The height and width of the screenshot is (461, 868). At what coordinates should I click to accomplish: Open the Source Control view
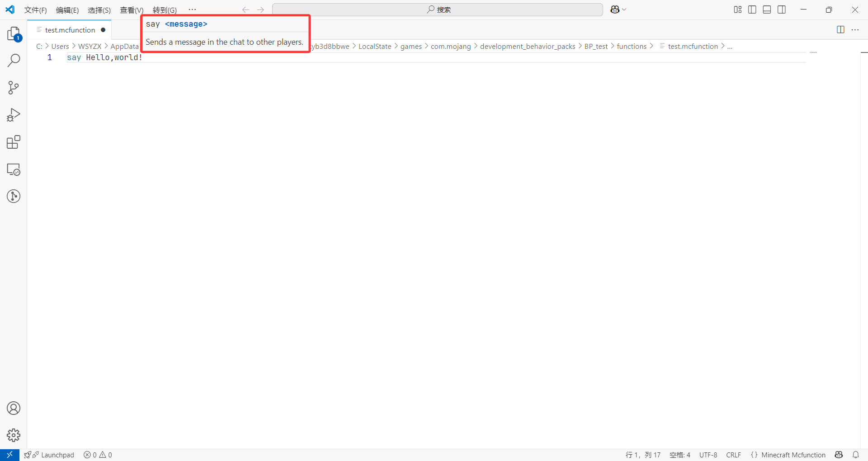[x=14, y=88]
